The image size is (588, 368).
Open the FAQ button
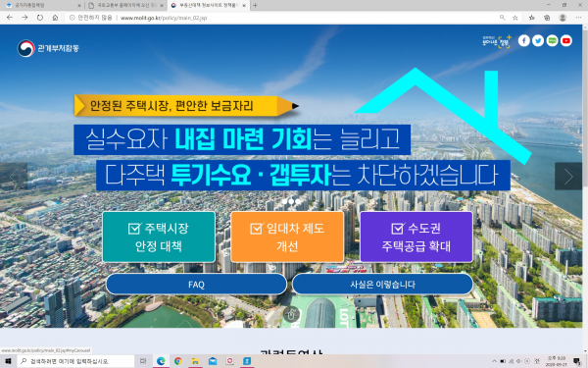click(x=196, y=285)
